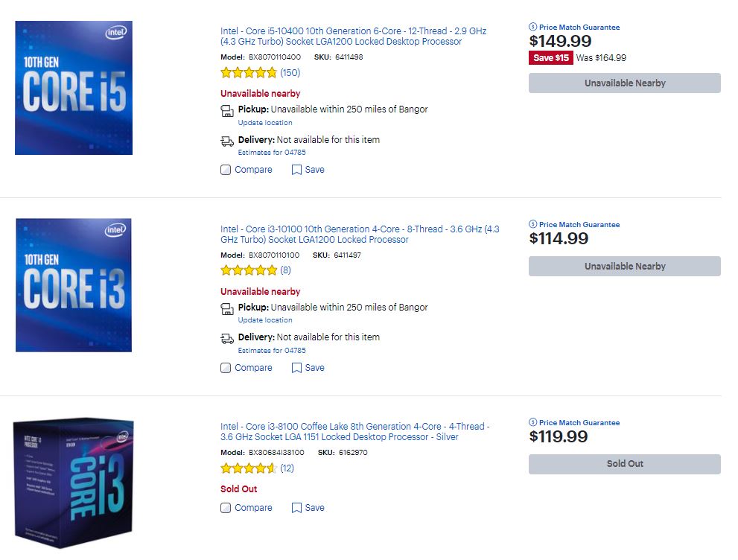Click Price Match Guarantee icon above $114.99
Screen dimensions: 738x560
pyautogui.click(x=532, y=224)
